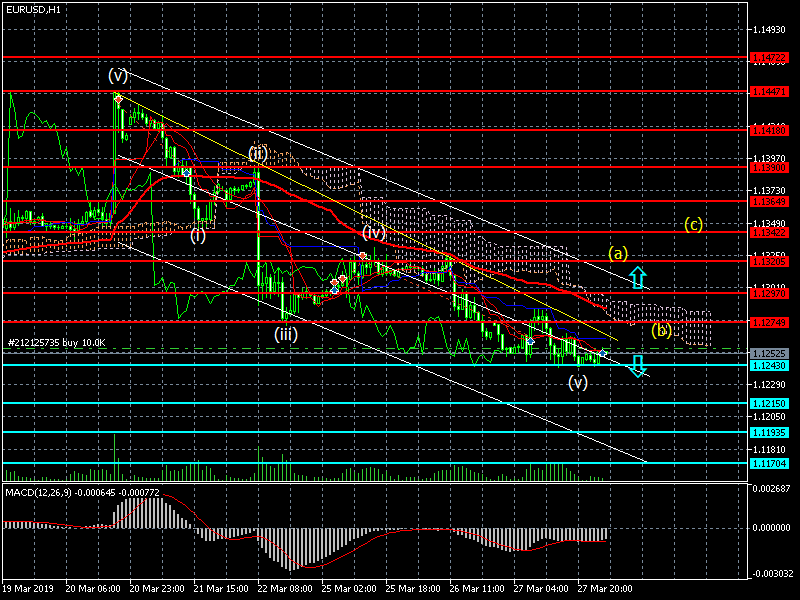The width and height of the screenshot is (800, 600).
Task: Click the cyan 1.12430 price tag
Action: point(769,366)
